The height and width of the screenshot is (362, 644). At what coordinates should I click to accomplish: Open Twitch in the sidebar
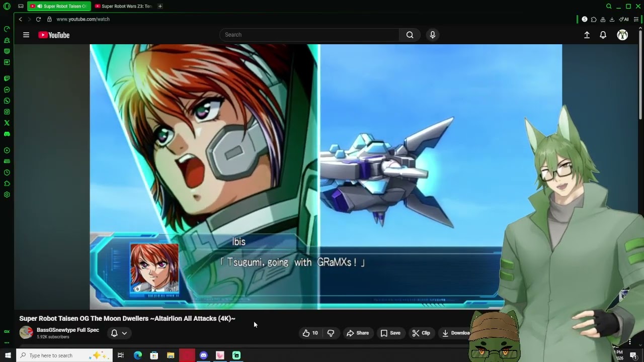7,78
